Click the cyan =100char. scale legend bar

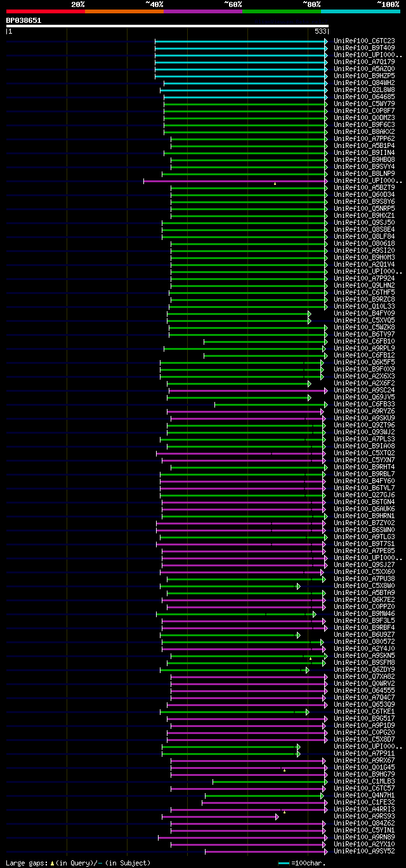(284, 863)
